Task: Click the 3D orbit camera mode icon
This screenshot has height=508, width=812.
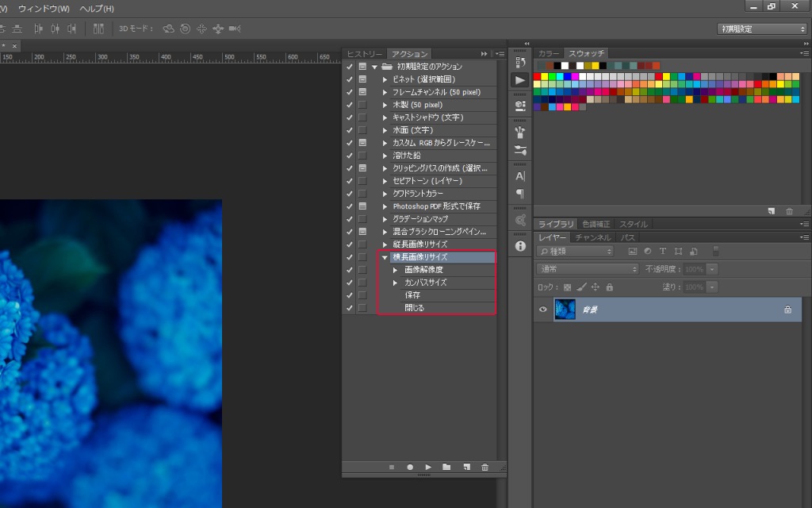Action: tap(169, 29)
